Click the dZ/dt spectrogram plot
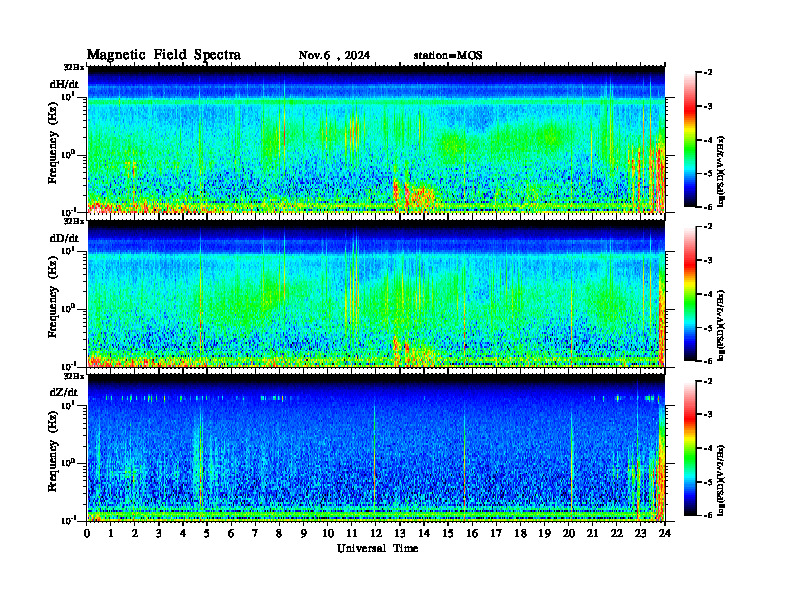 [376, 448]
